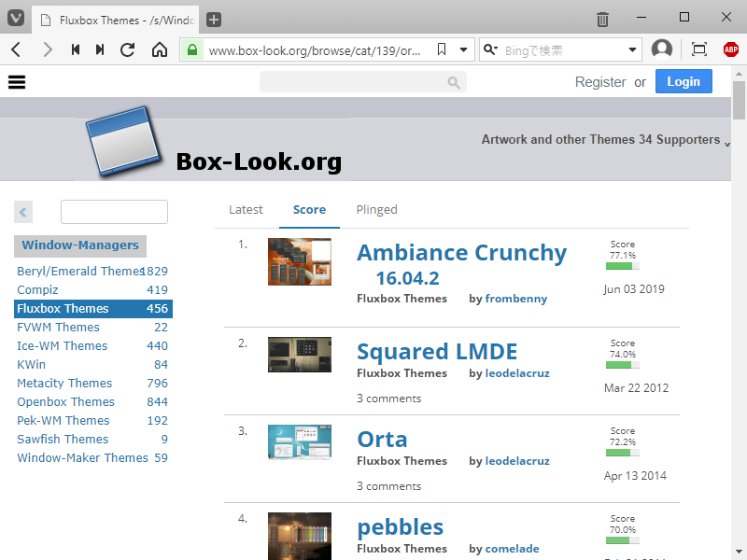The height and width of the screenshot is (560, 747).
Task: Open Ambiance Crunchy 16.04.2 theme
Action: click(x=461, y=265)
